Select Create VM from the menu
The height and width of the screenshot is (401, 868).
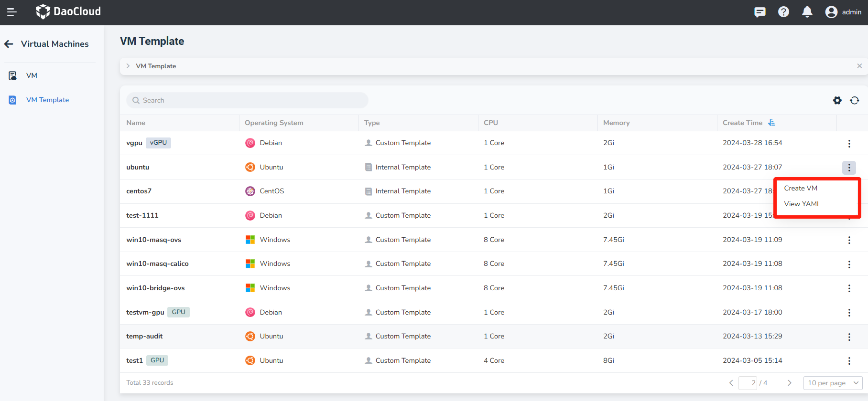pyautogui.click(x=801, y=188)
